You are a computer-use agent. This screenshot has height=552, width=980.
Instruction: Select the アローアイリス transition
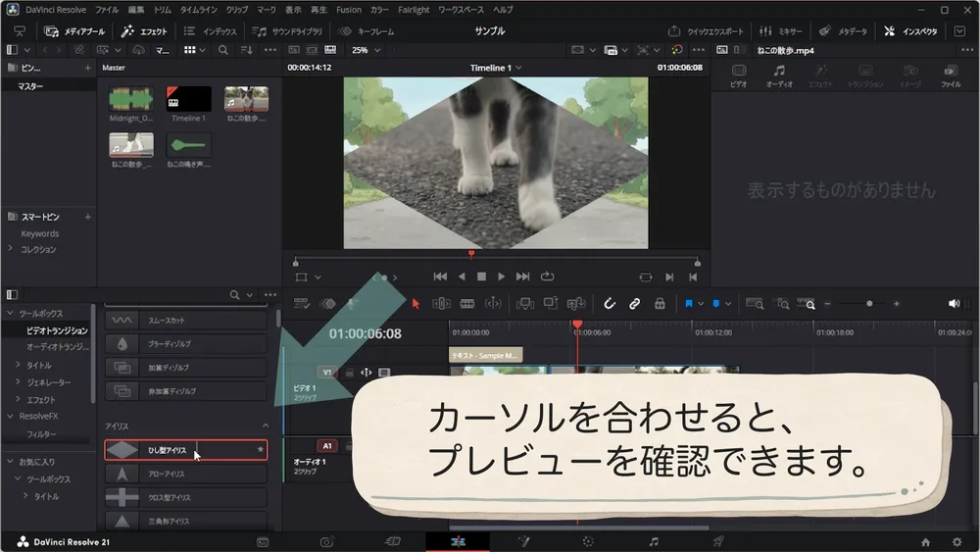pos(185,474)
